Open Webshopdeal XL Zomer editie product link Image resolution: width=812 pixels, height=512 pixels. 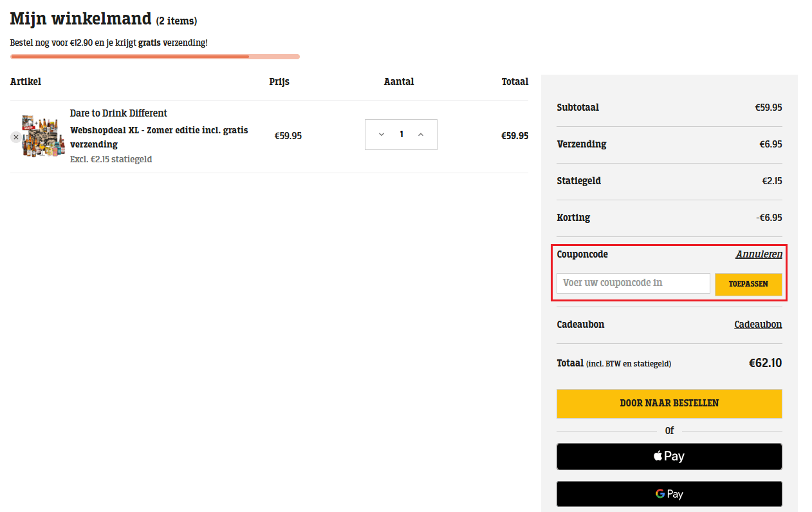[x=158, y=137]
